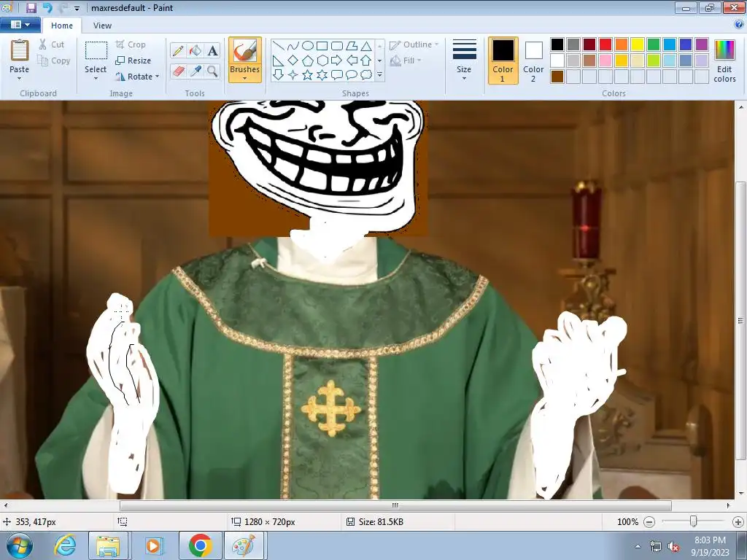Switch to the Home ribbon tab
The height and width of the screenshot is (560, 747).
click(x=62, y=26)
